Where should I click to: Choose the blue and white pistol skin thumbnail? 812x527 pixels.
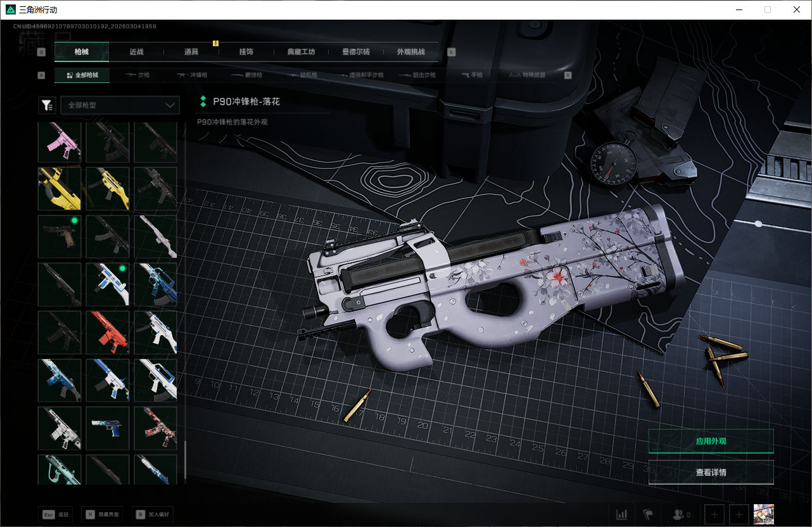(x=108, y=428)
